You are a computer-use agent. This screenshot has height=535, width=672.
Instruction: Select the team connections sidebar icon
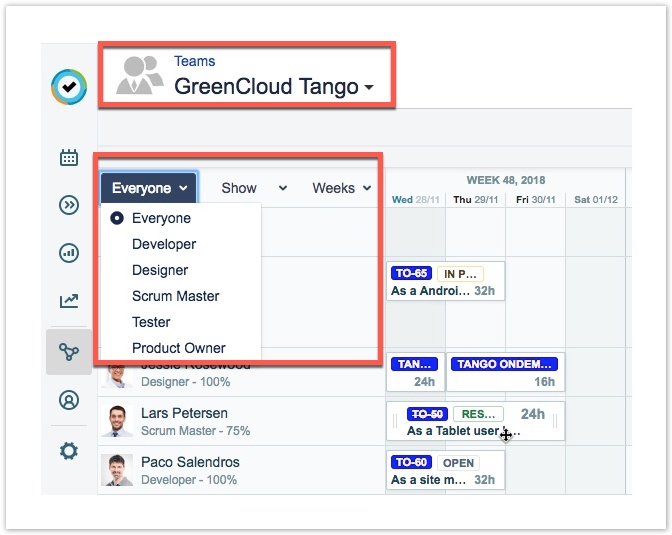(x=69, y=352)
